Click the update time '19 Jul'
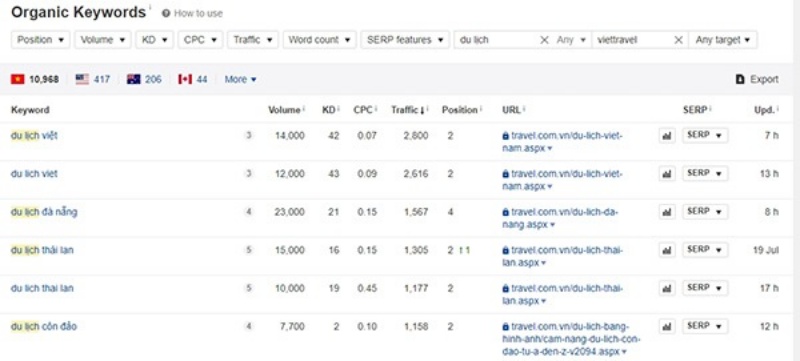 pyautogui.click(x=767, y=250)
